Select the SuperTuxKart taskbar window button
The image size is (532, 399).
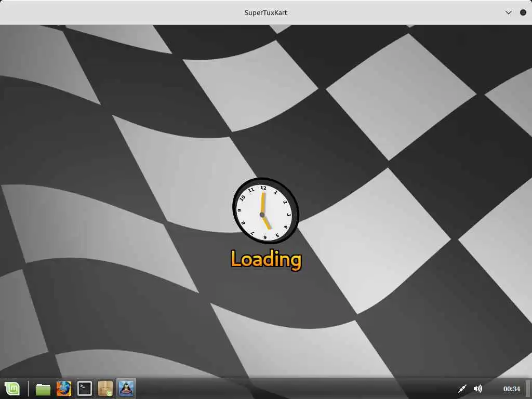(126, 389)
